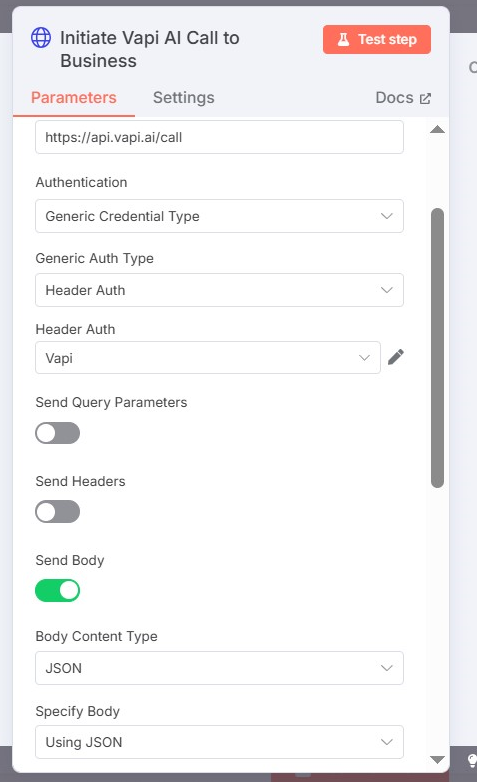Click the vertical scrollbar thumb
Screen dimensions: 477x782
(x=438, y=348)
